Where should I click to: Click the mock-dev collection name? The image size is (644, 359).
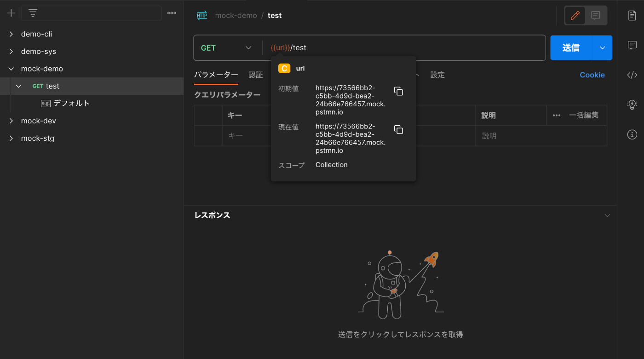[x=39, y=121]
